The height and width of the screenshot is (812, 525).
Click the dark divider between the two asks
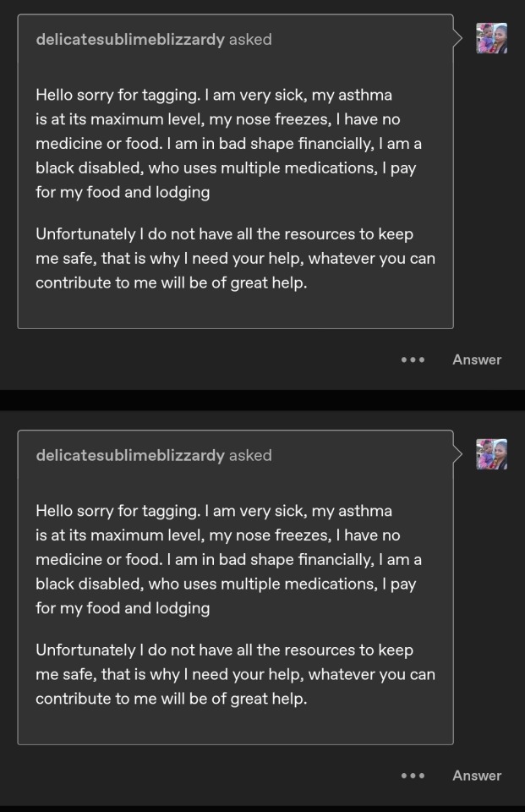pyautogui.click(x=262, y=400)
